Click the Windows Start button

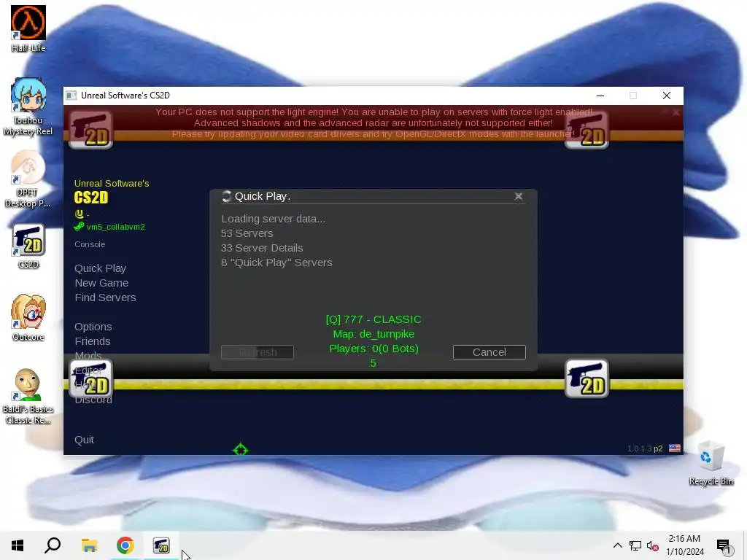coord(18,545)
